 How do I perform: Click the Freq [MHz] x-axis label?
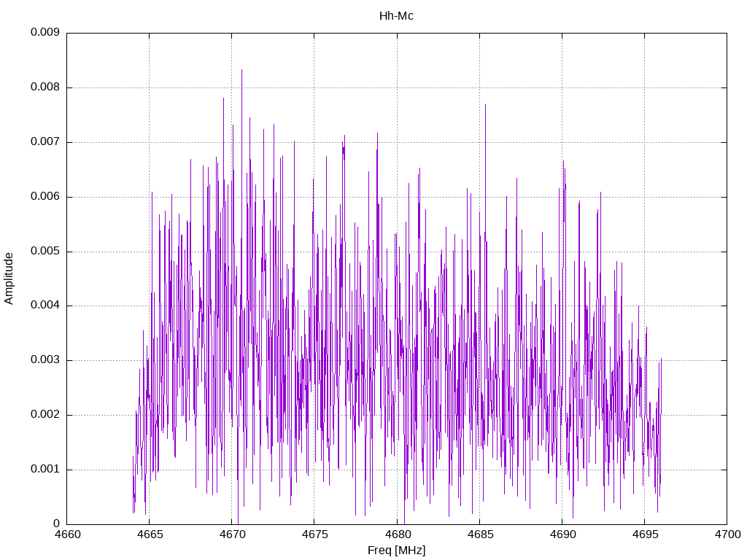(x=396, y=550)
